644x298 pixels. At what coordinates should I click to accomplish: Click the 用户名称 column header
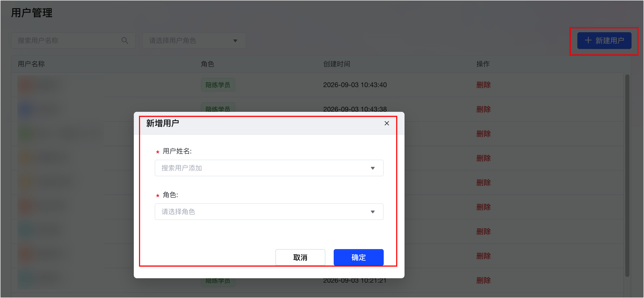[x=31, y=64]
